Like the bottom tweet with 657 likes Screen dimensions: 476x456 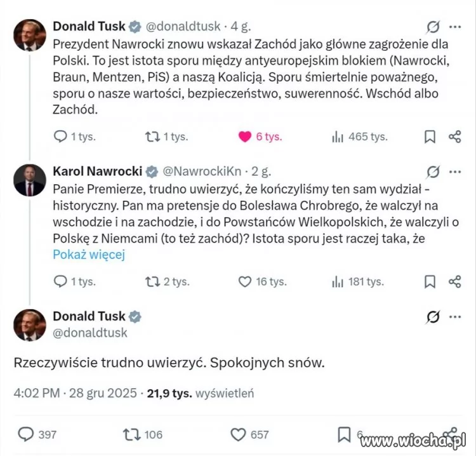(238, 434)
